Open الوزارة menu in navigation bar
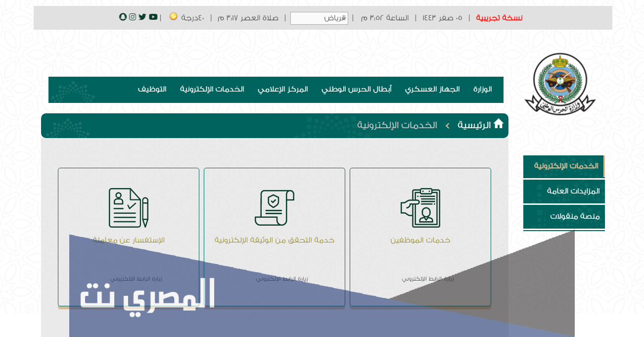This screenshot has width=644, height=337. click(482, 90)
